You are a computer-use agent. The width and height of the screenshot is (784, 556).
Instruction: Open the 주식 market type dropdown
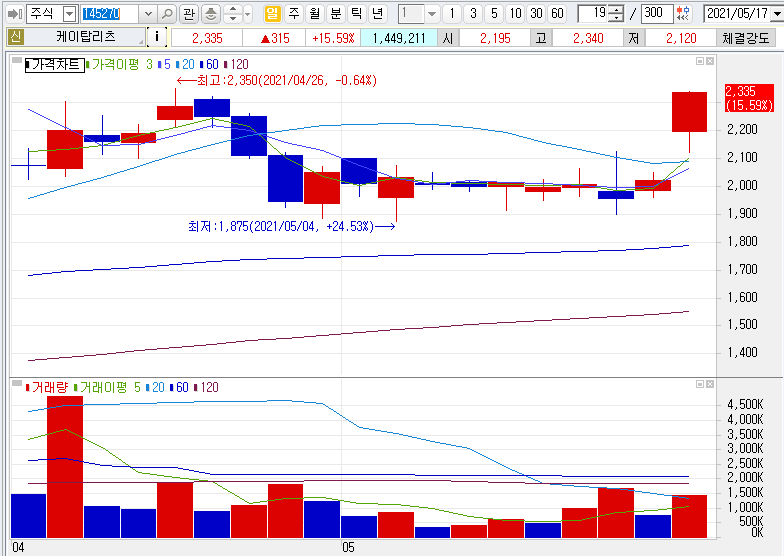[x=70, y=14]
